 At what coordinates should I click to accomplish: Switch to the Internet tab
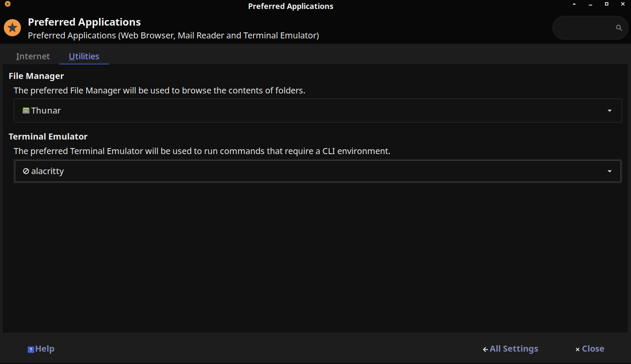(x=33, y=56)
